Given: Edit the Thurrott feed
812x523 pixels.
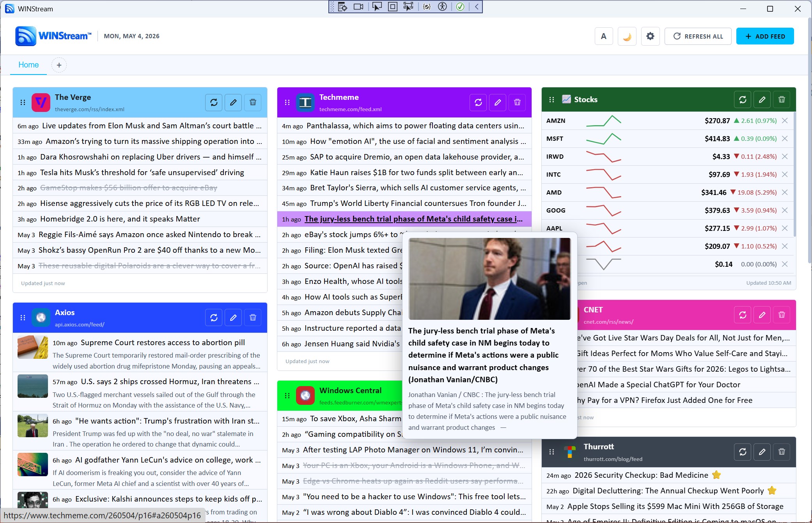Looking at the screenshot, I should pos(762,452).
